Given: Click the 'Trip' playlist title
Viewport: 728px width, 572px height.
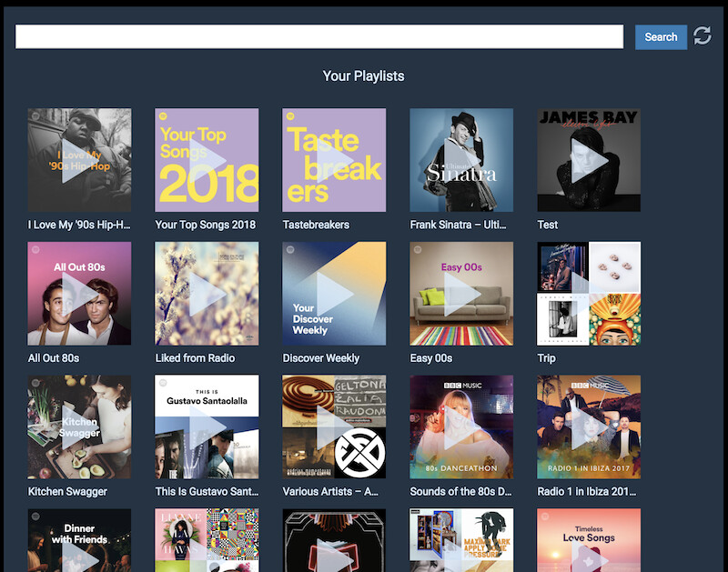Looking at the screenshot, I should pos(546,358).
